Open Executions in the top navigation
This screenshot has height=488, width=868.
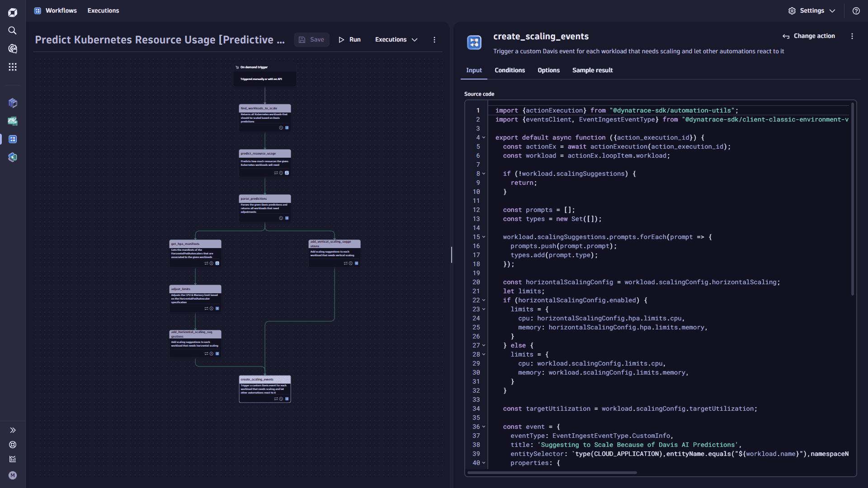(x=103, y=11)
